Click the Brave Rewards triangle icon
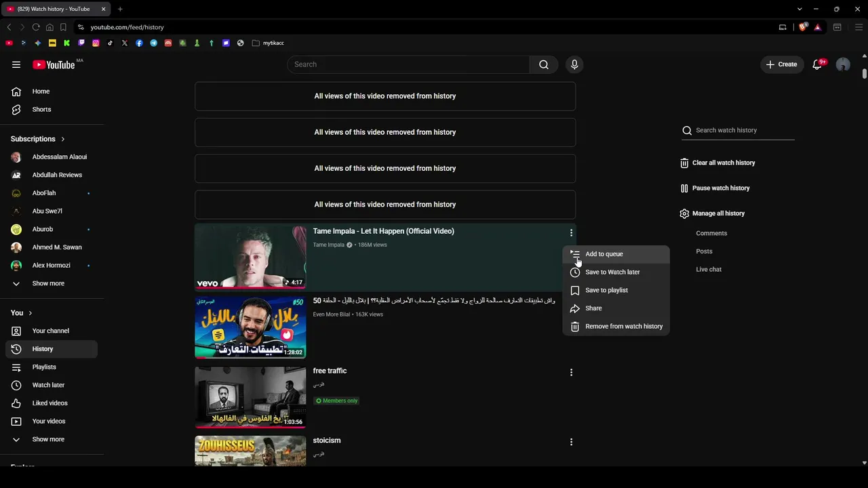The image size is (868, 488). [818, 27]
